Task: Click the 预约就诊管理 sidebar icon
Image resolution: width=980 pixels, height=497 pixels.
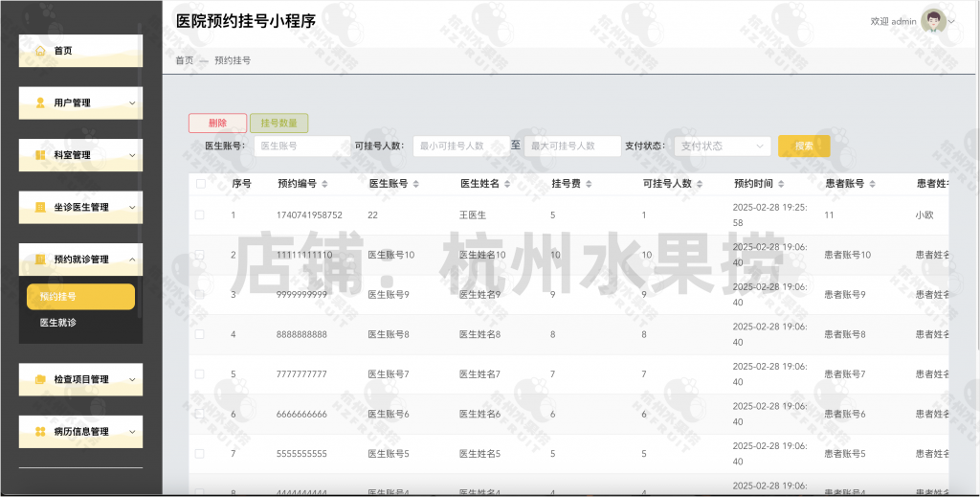Action: 40,260
